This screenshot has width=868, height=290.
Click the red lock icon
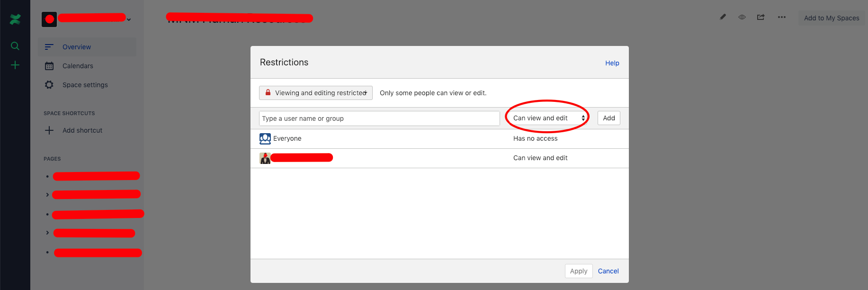(268, 92)
